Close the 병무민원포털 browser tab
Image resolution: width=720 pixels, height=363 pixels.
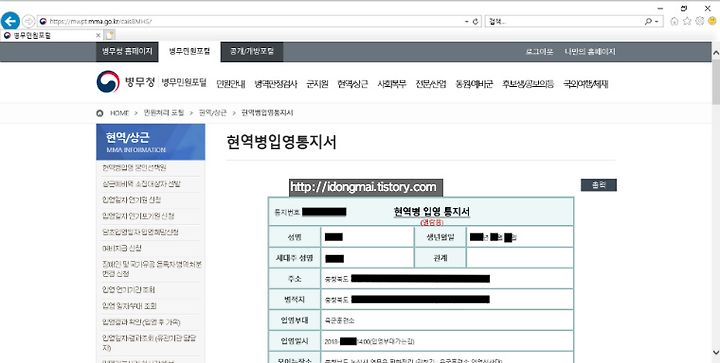point(98,35)
